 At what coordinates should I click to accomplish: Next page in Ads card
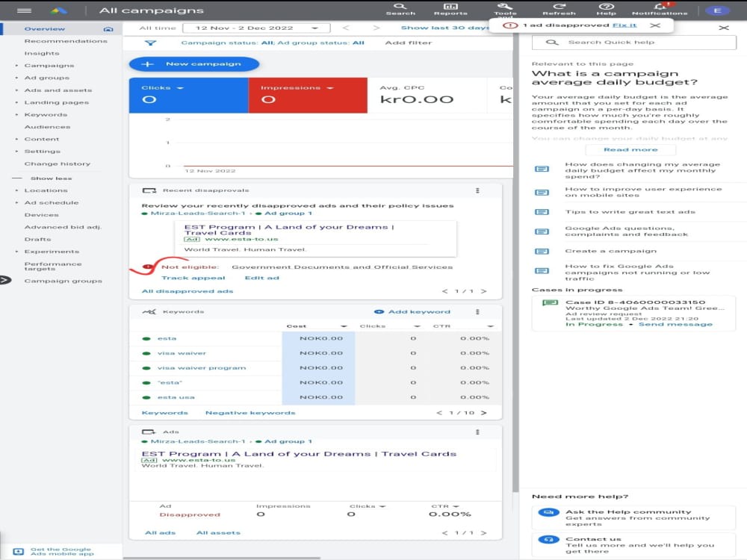click(x=483, y=533)
